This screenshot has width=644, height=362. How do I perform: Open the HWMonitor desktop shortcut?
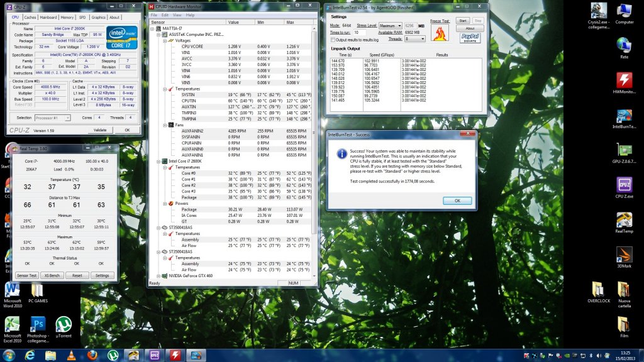click(x=624, y=84)
